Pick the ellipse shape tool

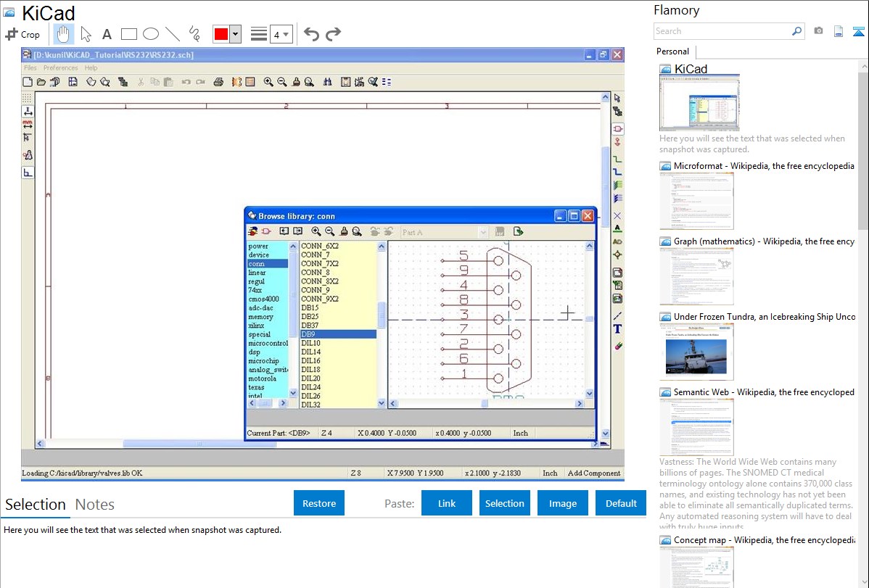click(151, 34)
